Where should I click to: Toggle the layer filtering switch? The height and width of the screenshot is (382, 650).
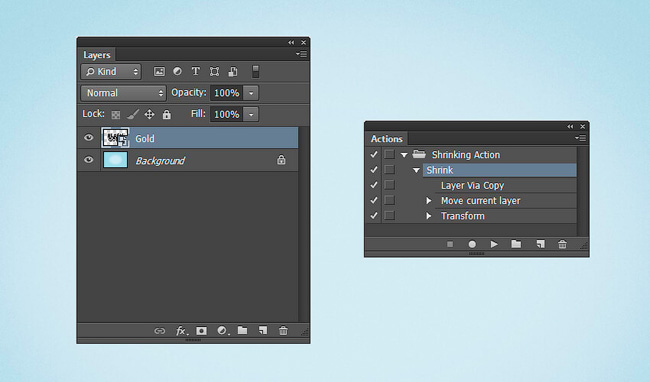tap(256, 72)
